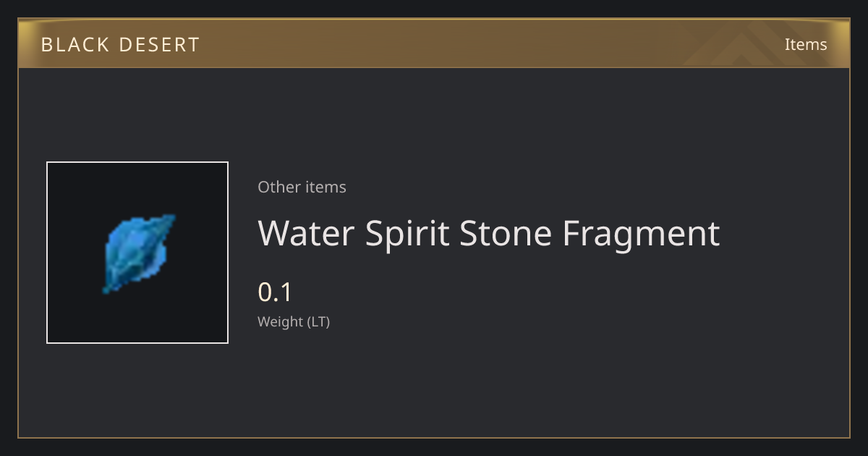
Task: Open the Other items category
Action: [x=302, y=187]
